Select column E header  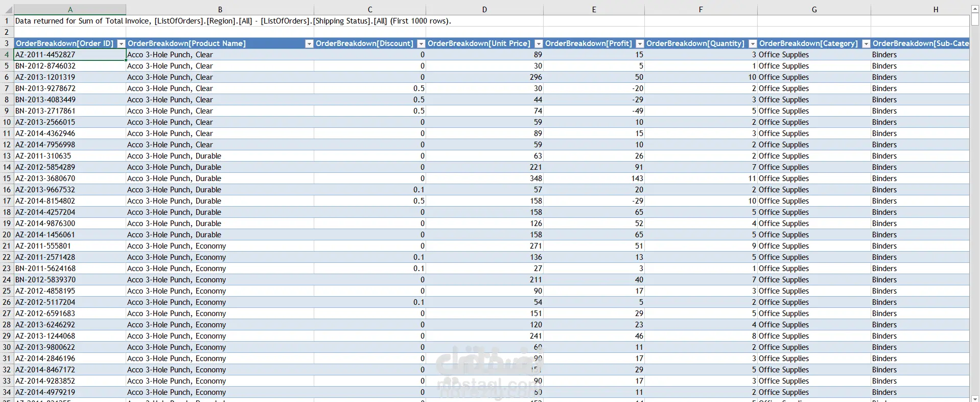coord(594,10)
